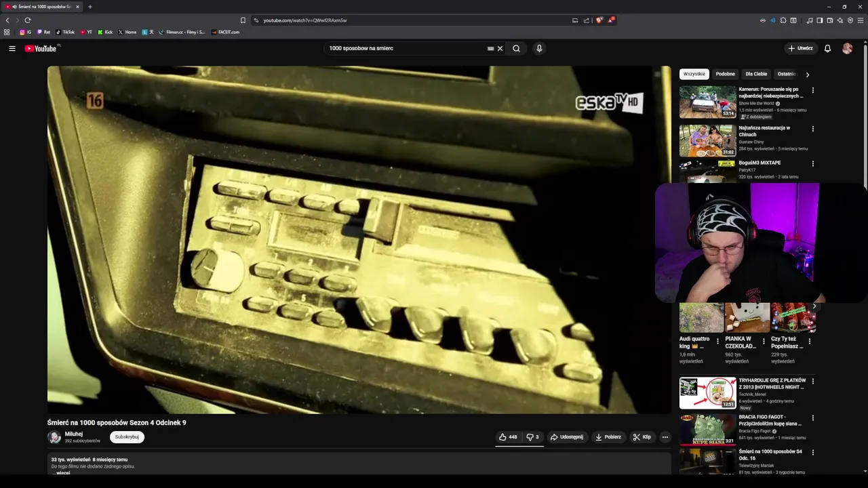The image size is (868, 488).
Task: Click the Utwórz create button
Action: tap(800, 48)
